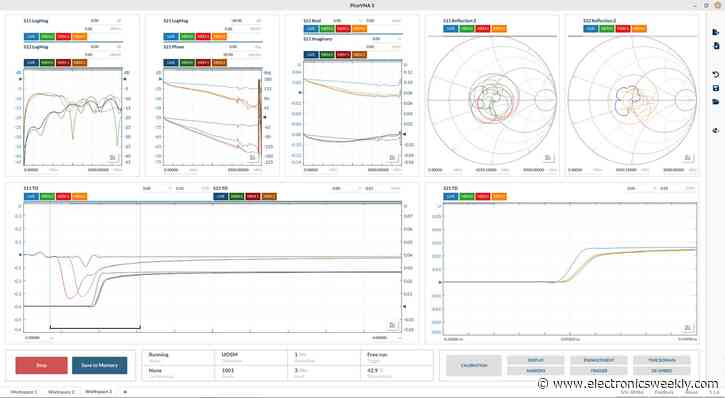The height and width of the screenshot is (398, 725).
Task: Toggle LIVE trace for S11 LogMag
Action: pyautogui.click(x=31, y=37)
